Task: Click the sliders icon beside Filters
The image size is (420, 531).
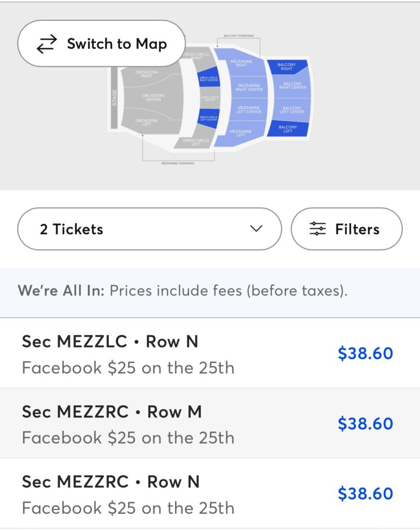Action: [317, 229]
